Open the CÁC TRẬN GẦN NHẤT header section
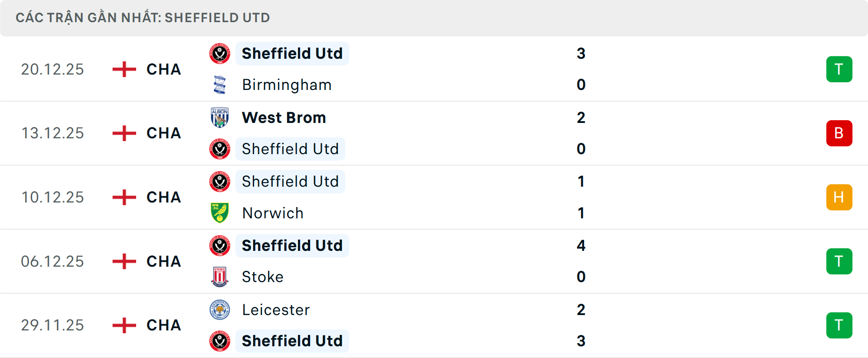Viewport: 868px width, 358px height. pos(143,18)
